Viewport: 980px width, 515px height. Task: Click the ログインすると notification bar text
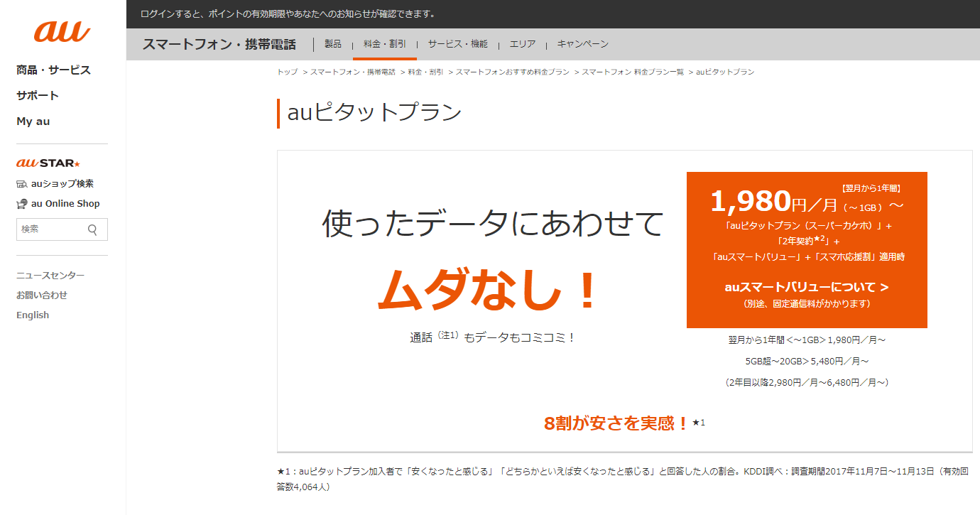coord(288,14)
